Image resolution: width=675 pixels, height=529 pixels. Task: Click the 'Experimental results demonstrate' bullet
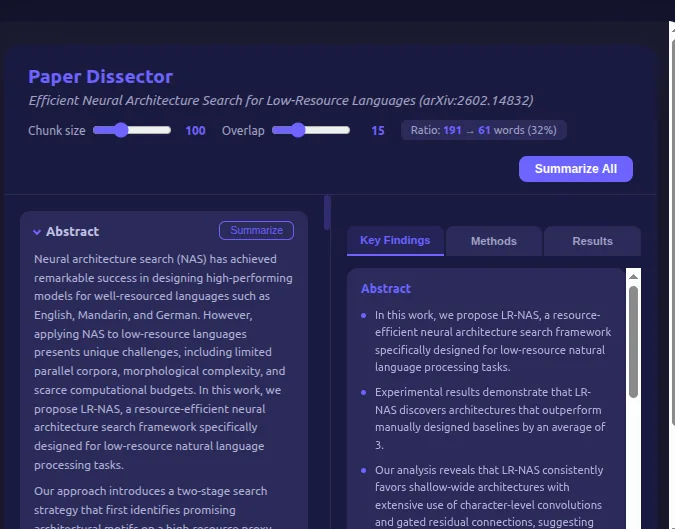[490, 418]
